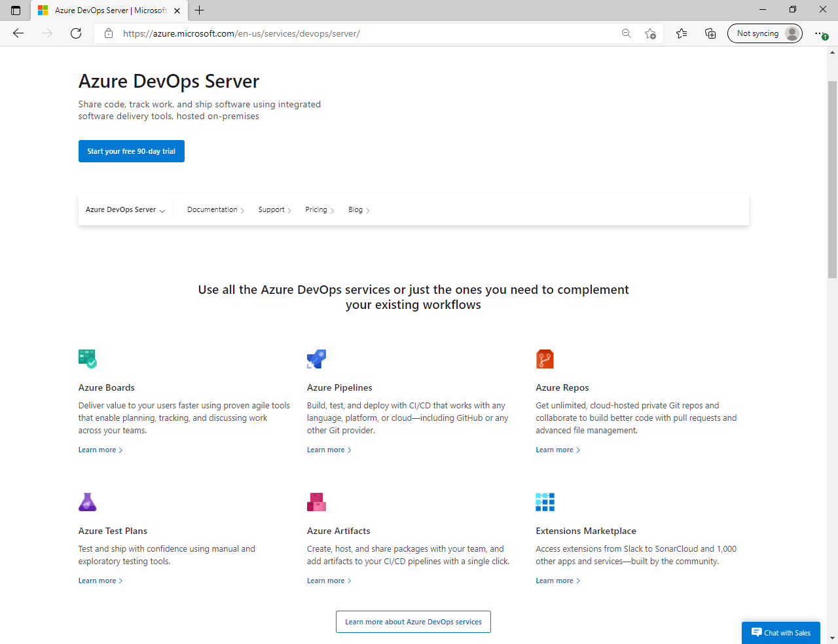838x644 pixels.
Task: Click Learn more about Azure DevOps services
Action: (x=413, y=622)
